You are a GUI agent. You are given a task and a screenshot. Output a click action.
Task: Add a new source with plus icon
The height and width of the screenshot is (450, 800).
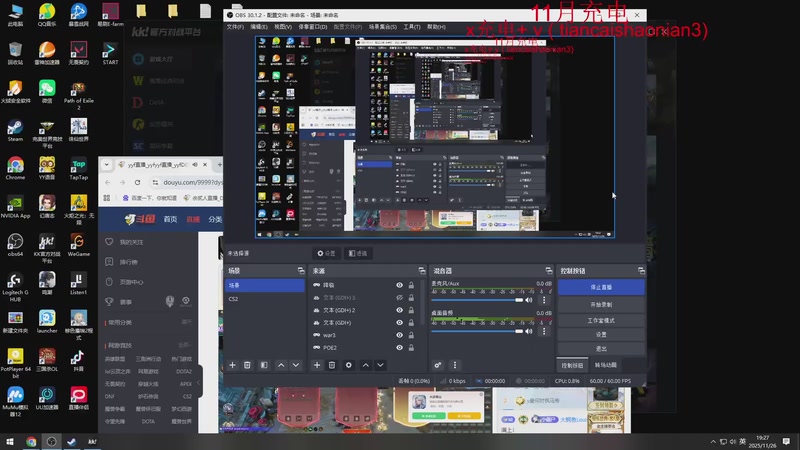pyautogui.click(x=317, y=365)
